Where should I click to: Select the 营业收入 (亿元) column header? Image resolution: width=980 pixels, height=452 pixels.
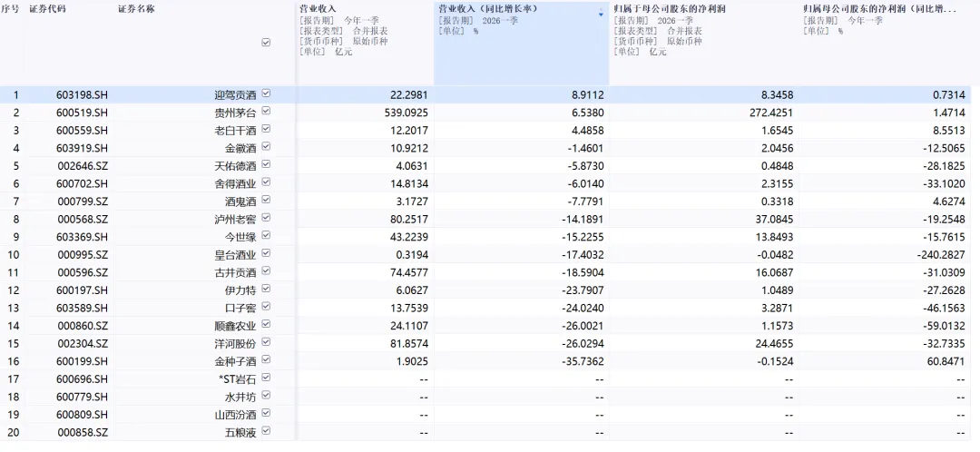365,44
